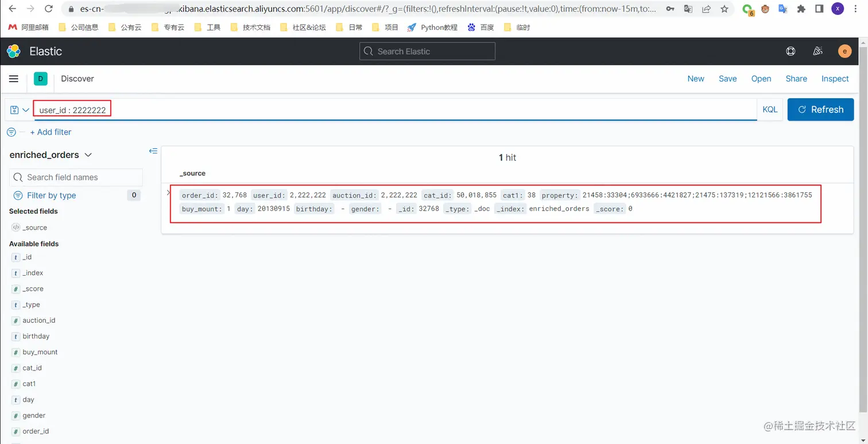Viewport: 868px width, 444px height.
Task: Expand the document row details arrow
Action: pos(168,192)
